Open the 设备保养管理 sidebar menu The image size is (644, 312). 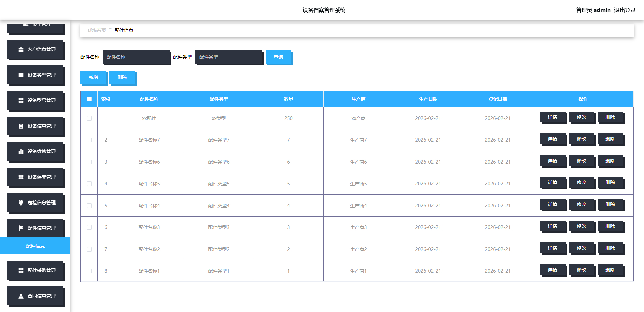click(36, 177)
